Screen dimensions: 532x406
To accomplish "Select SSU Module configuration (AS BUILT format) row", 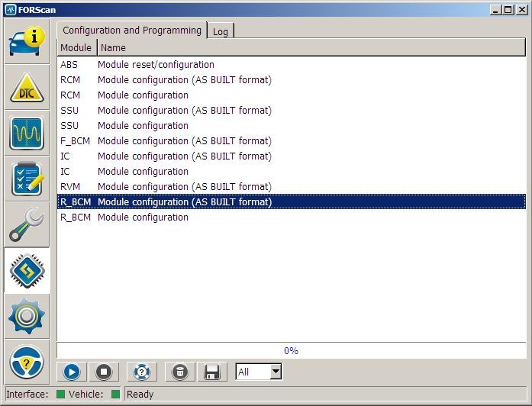I will pos(292,110).
